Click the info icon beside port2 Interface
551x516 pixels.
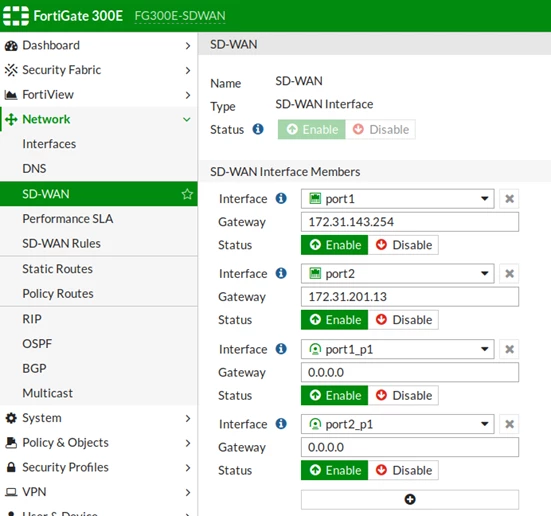tap(281, 273)
